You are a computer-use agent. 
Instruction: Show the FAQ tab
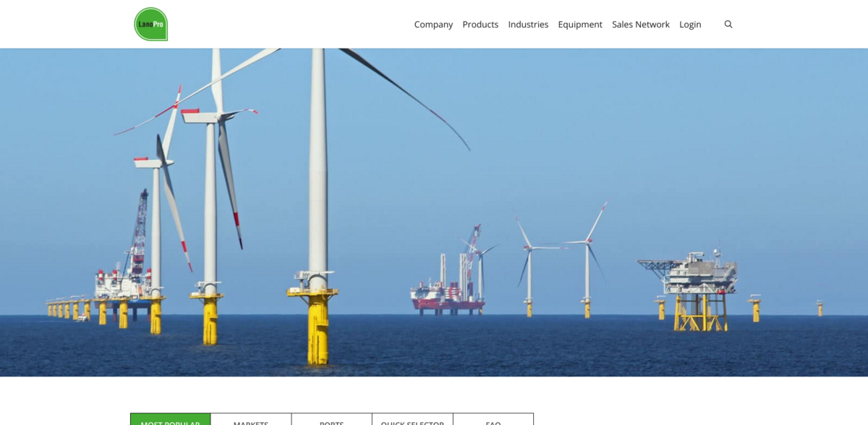pyautogui.click(x=493, y=420)
